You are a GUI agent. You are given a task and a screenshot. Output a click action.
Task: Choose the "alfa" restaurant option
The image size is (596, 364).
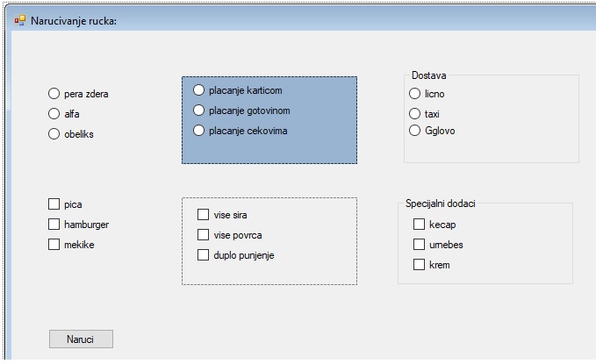point(54,114)
